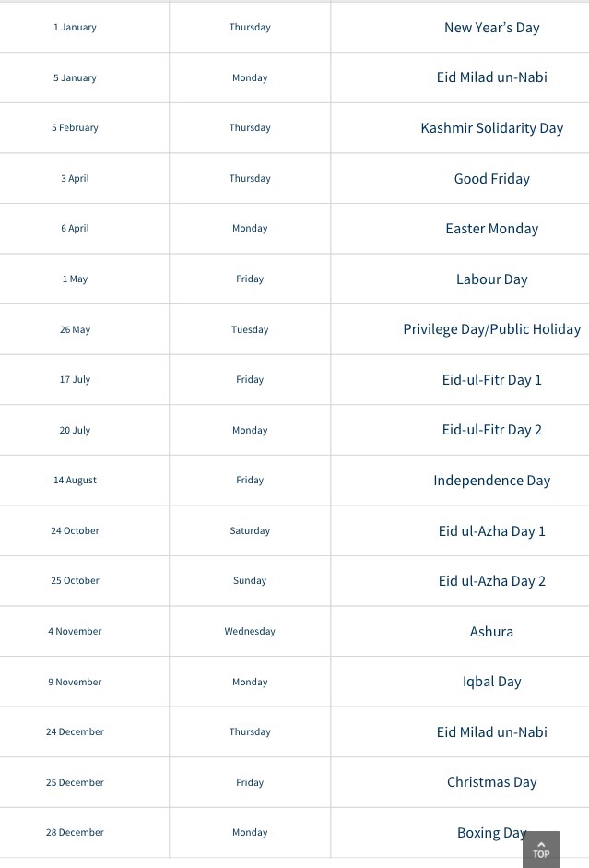Click the Christmas Day holiday name
The width and height of the screenshot is (589, 868).
pyautogui.click(x=491, y=782)
